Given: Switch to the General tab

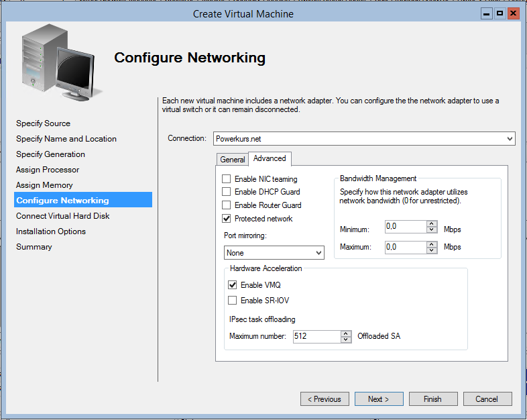Looking at the screenshot, I should (232, 160).
